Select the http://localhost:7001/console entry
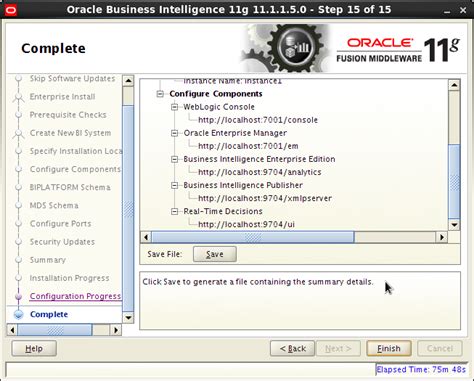Screen dimensions: 474x381 [x=258, y=120]
